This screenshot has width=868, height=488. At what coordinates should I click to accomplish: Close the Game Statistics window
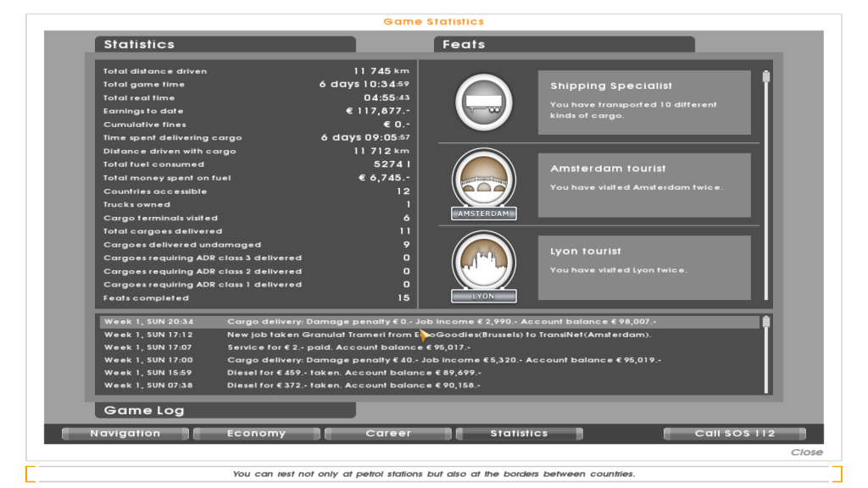pyautogui.click(x=807, y=452)
